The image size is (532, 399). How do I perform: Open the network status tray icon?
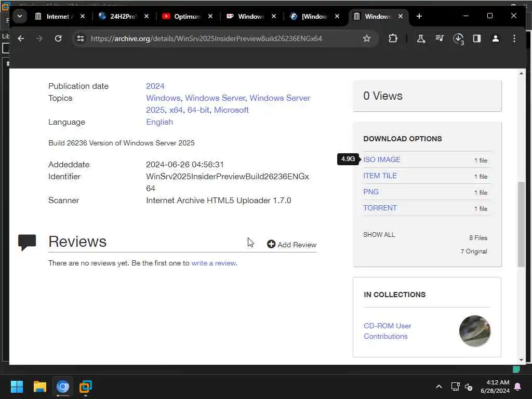pos(455,387)
